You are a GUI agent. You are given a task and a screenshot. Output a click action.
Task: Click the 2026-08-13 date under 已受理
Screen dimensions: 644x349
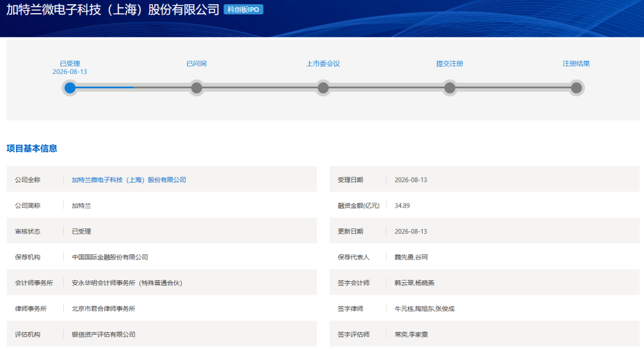click(x=70, y=72)
